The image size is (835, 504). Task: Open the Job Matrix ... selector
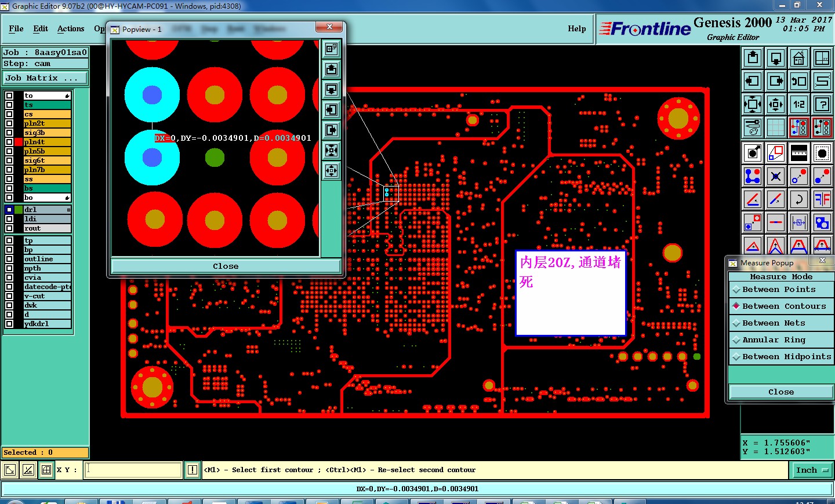click(x=45, y=78)
